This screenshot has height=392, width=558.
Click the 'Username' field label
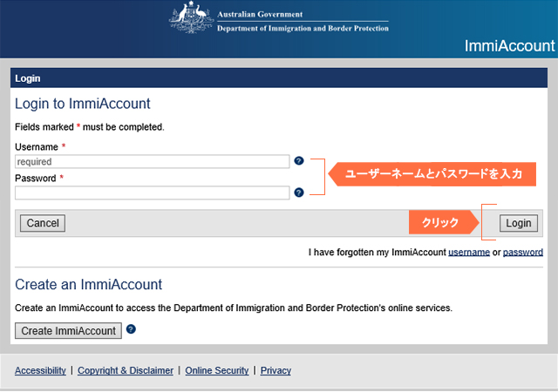click(x=37, y=147)
